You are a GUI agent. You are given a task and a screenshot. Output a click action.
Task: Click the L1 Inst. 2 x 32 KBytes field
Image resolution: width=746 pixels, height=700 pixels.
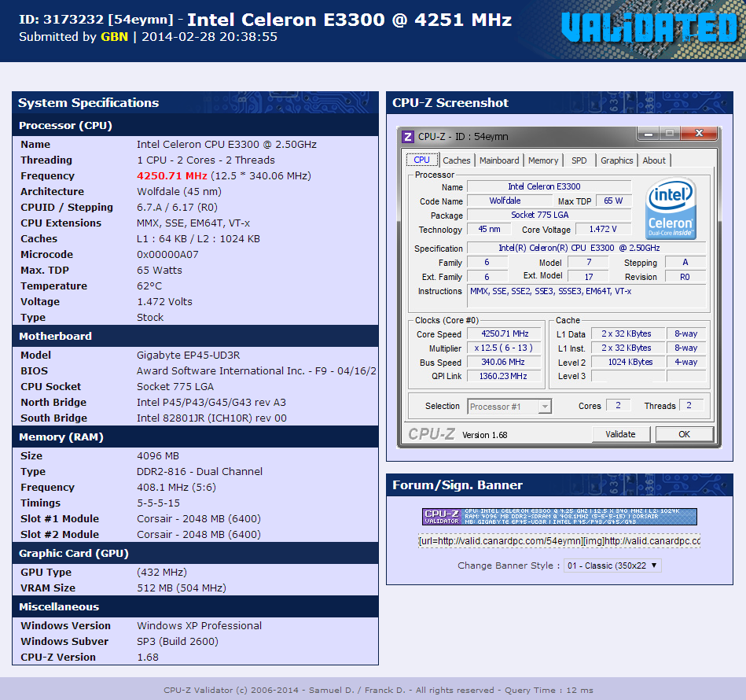click(628, 348)
